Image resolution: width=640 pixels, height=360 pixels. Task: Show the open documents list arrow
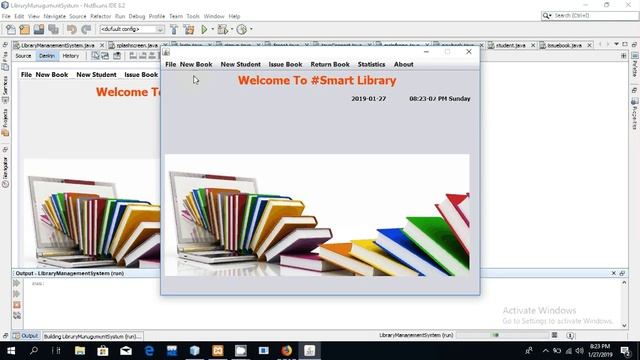coord(616,44)
